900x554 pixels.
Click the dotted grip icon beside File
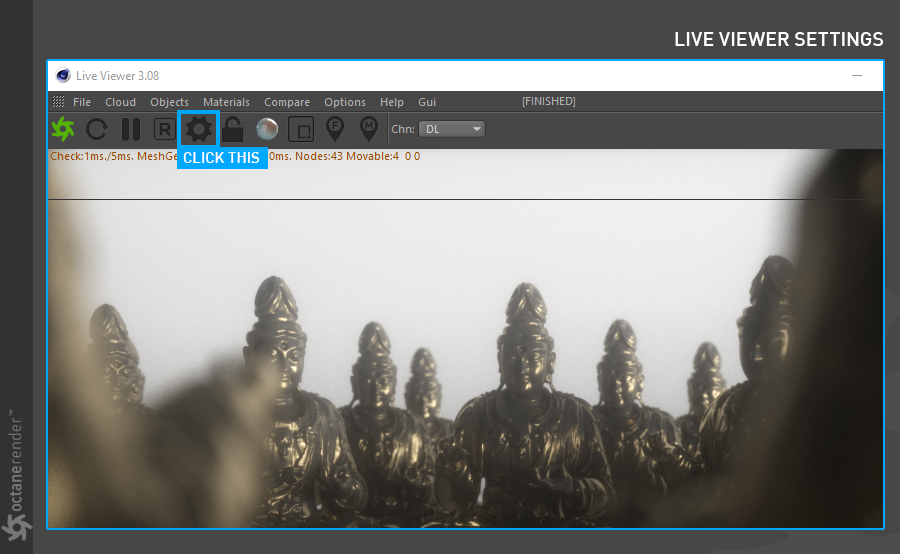click(x=59, y=102)
